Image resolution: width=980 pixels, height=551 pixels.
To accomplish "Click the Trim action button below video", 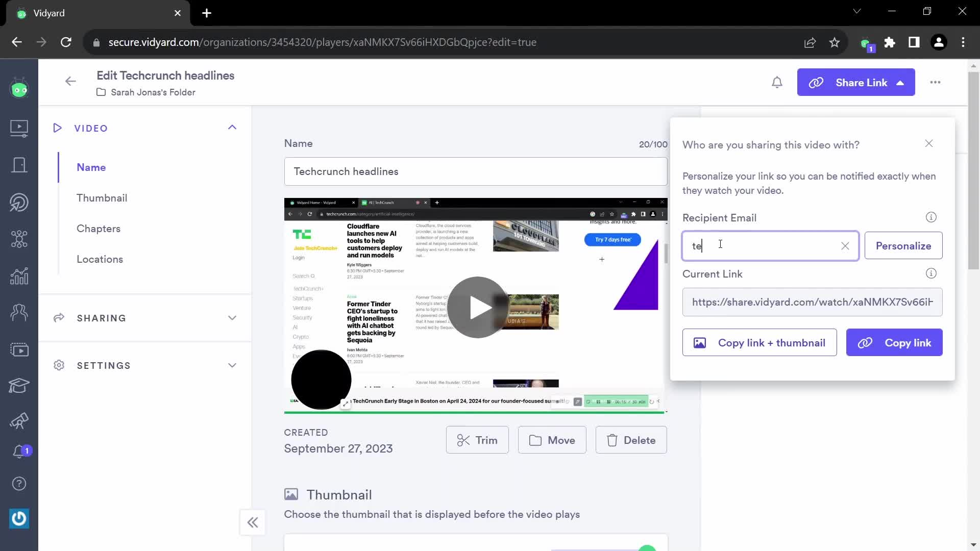I will [477, 440].
